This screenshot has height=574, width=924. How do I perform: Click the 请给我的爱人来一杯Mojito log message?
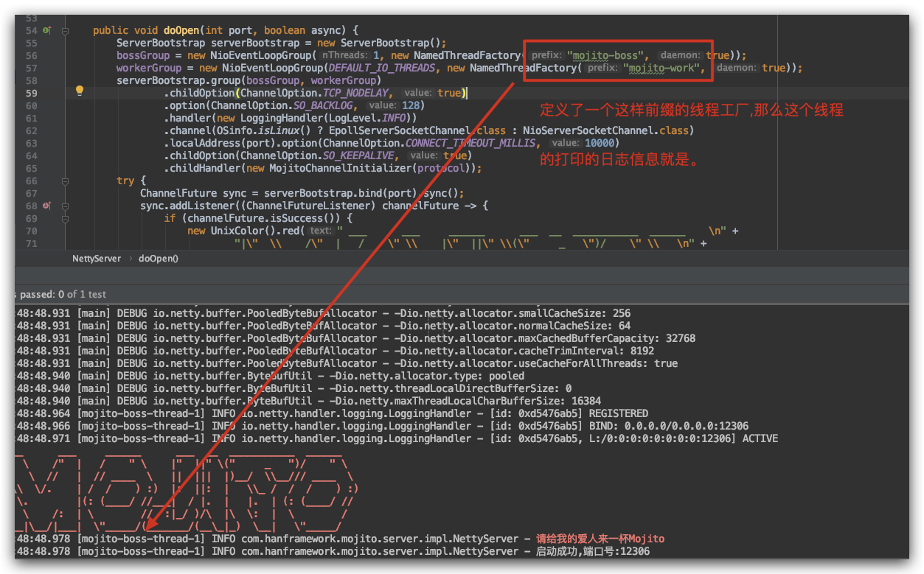(x=600, y=539)
